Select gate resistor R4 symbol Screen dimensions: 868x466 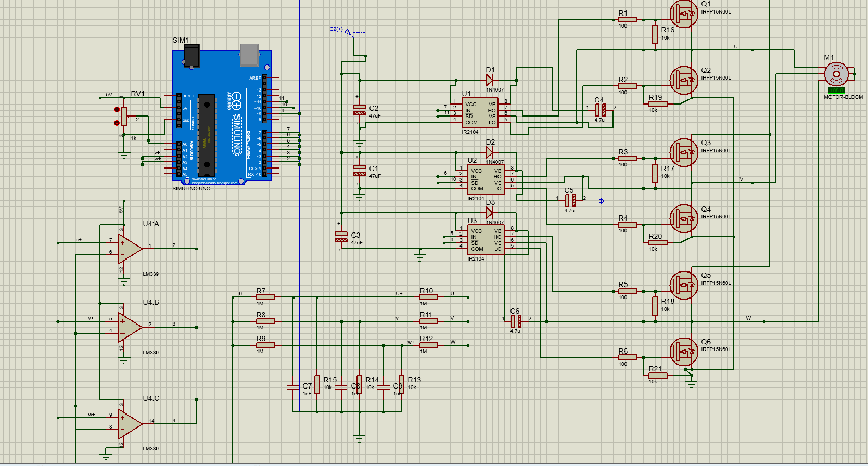pyautogui.click(x=628, y=225)
